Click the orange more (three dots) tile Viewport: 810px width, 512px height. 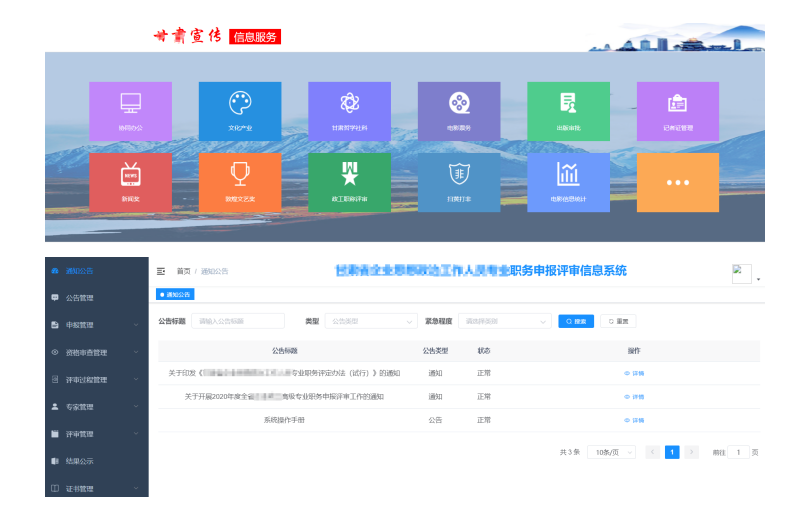(x=677, y=182)
